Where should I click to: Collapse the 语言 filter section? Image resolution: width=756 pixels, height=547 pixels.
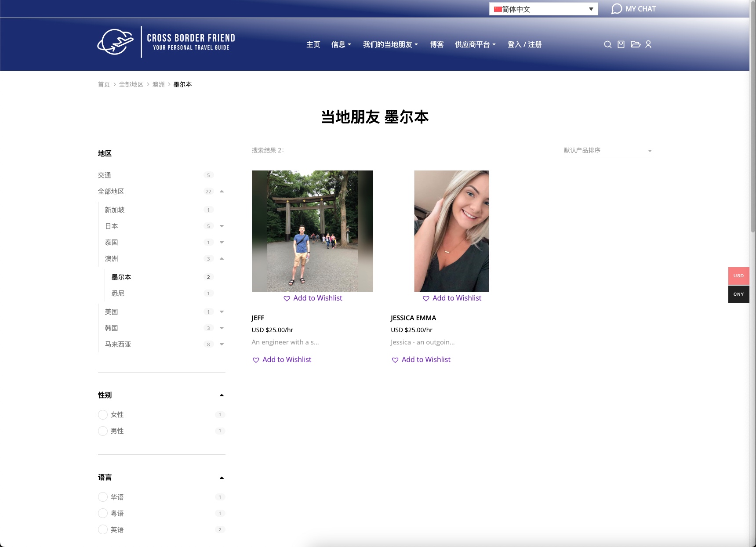[222, 478]
